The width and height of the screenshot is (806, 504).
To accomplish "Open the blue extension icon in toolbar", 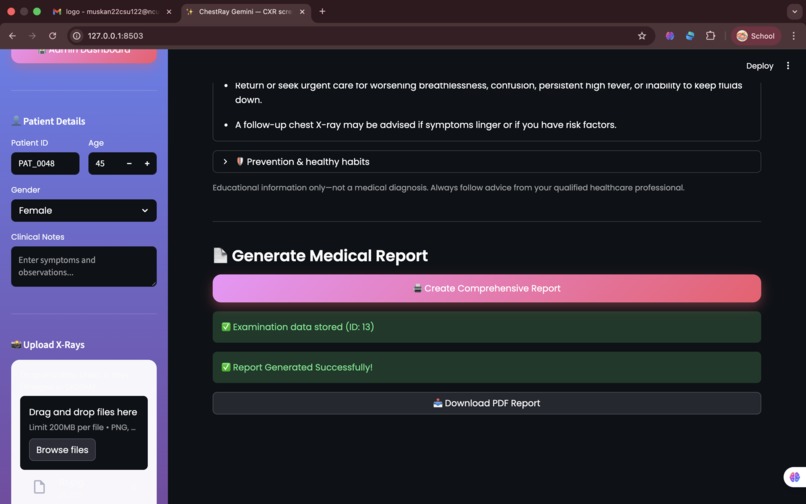I will [690, 36].
